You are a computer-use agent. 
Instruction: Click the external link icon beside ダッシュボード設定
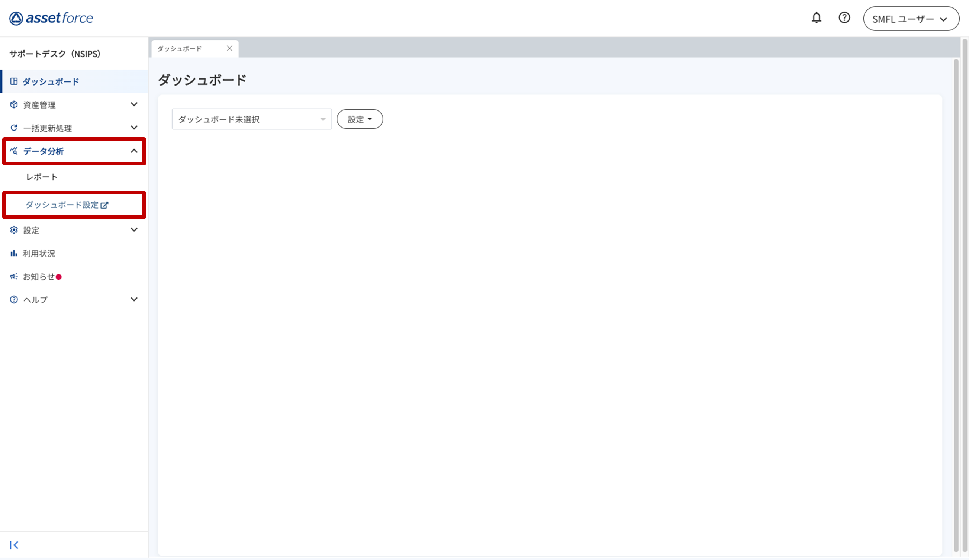click(x=104, y=205)
